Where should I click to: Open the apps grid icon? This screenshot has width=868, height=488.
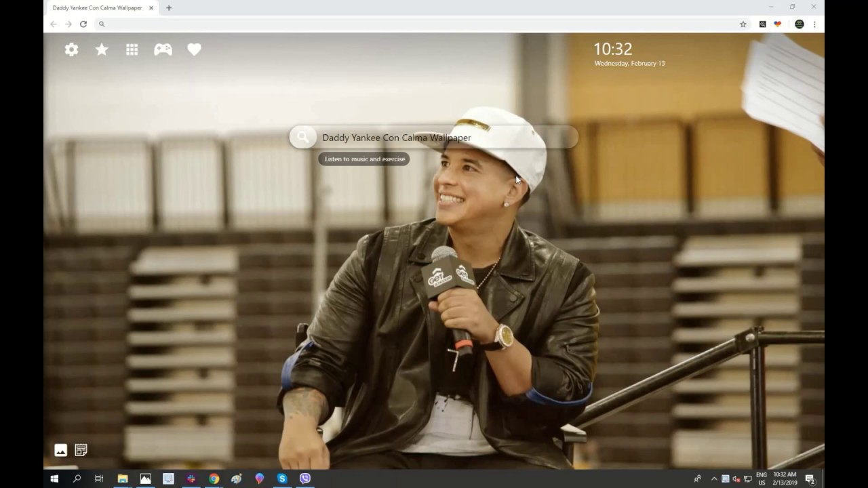pyautogui.click(x=132, y=49)
